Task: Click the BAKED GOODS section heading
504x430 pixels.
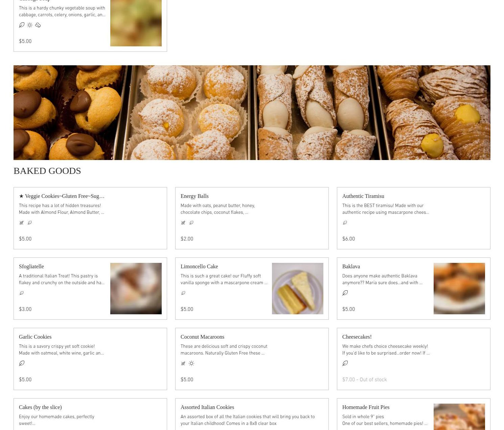Action: click(x=47, y=171)
